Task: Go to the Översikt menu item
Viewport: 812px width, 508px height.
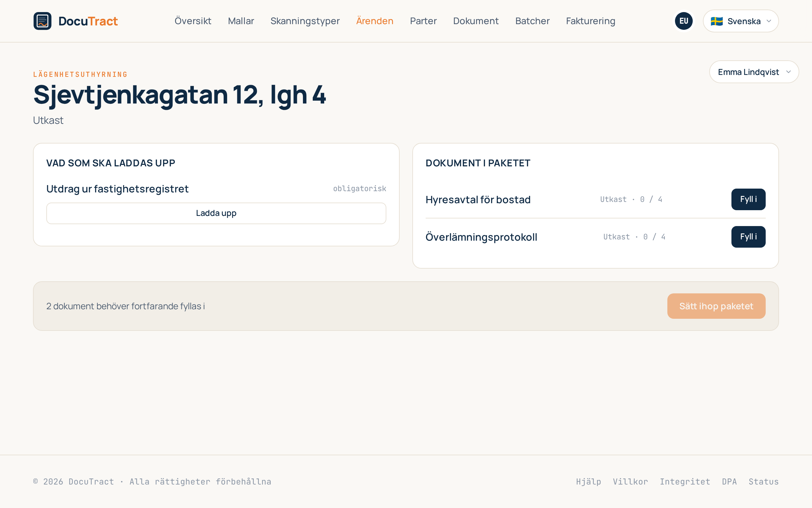Action: point(193,21)
